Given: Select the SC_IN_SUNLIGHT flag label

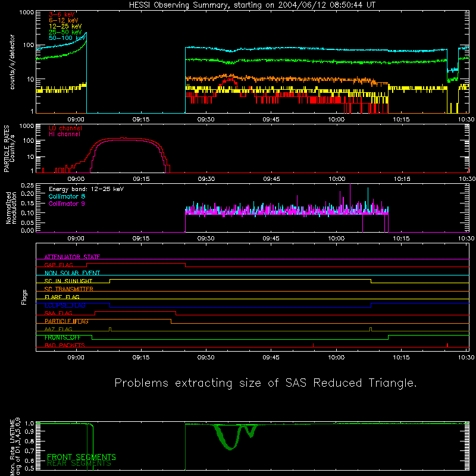Looking at the screenshot, I should 68,281.
